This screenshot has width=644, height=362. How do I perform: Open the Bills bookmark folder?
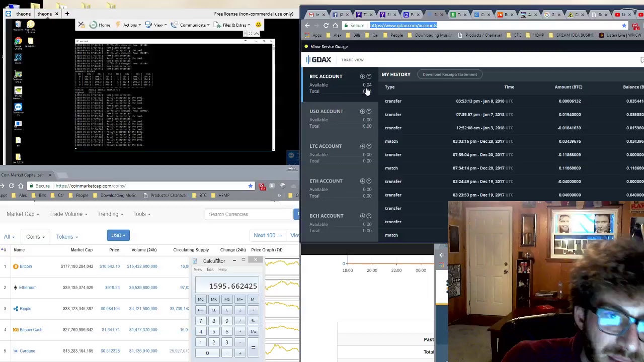pyautogui.click(x=354, y=35)
